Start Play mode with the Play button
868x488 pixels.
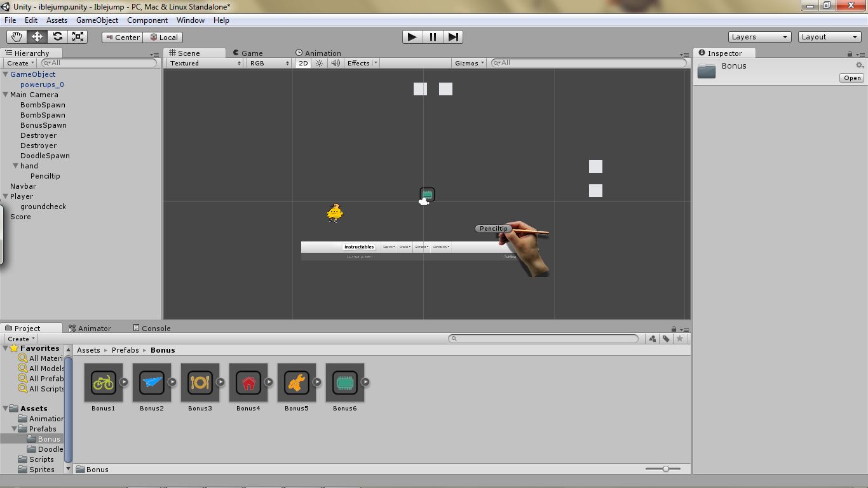(412, 37)
